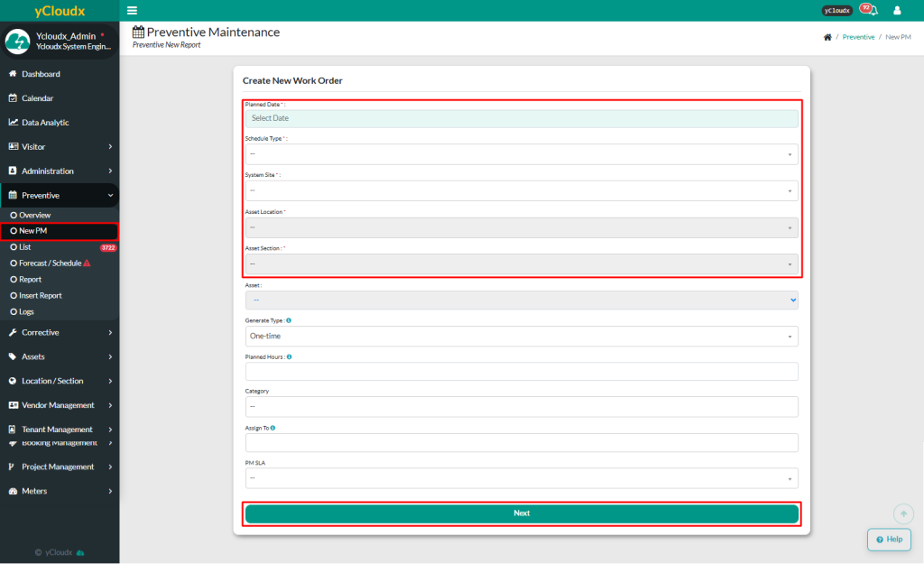Click the Planned Hours info icon
The width and height of the screenshot is (924, 564).
point(289,356)
